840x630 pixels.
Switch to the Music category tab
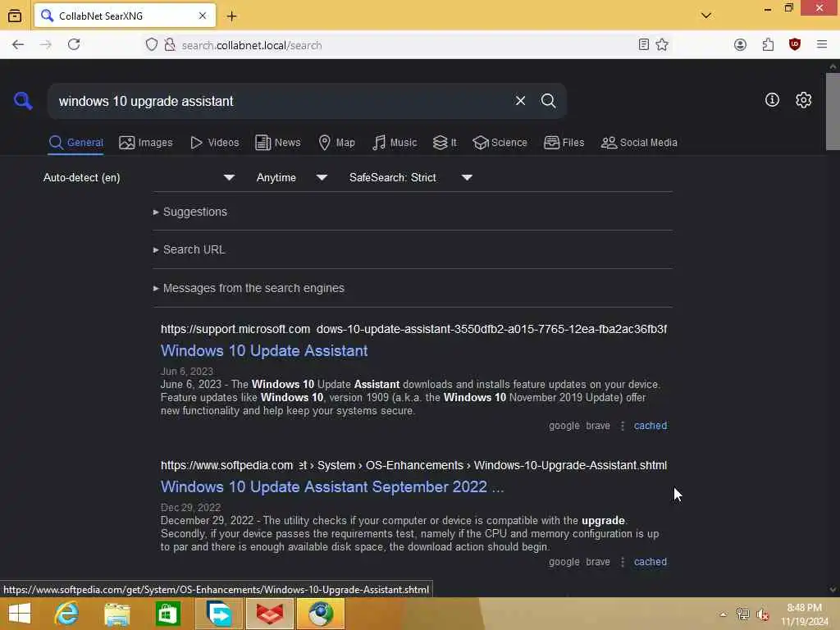[x=395, y=143]
